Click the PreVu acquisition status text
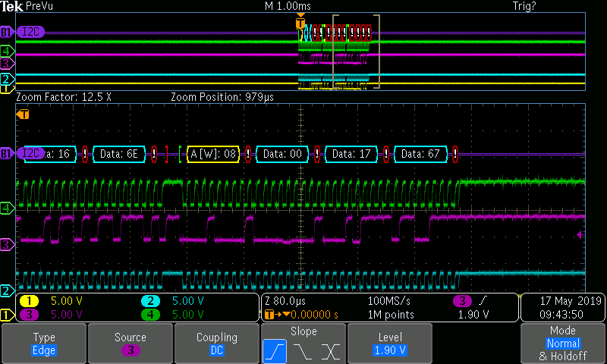 coord(39,6)
